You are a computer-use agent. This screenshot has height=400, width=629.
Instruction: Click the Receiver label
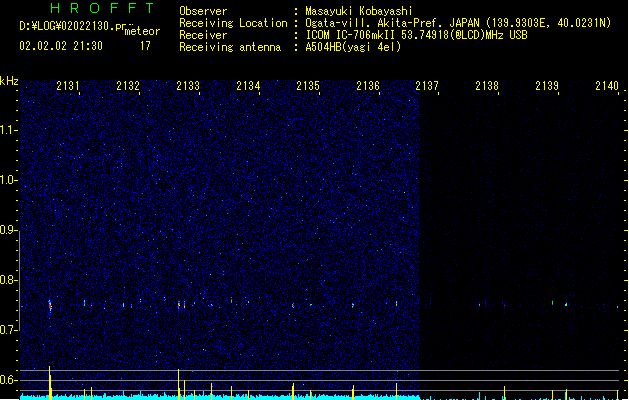point(203,35)
